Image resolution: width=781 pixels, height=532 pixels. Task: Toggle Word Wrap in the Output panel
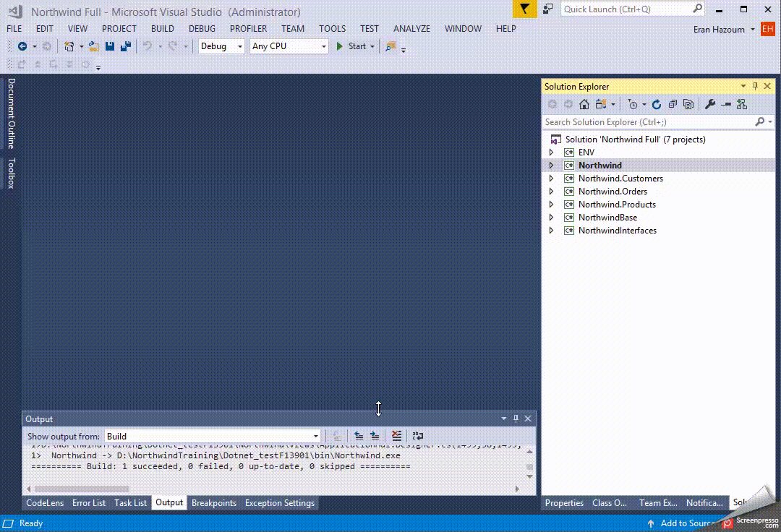(x=418, y=436)
